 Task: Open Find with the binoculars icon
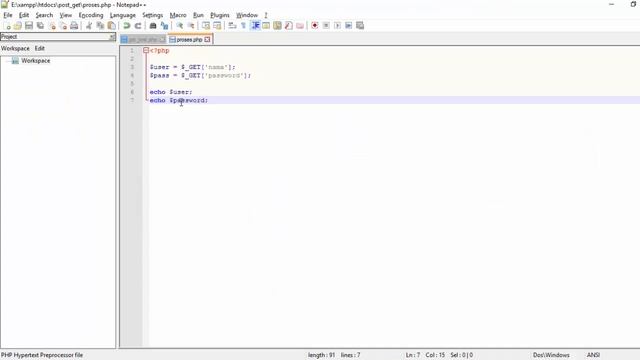(x=153, y=26)
